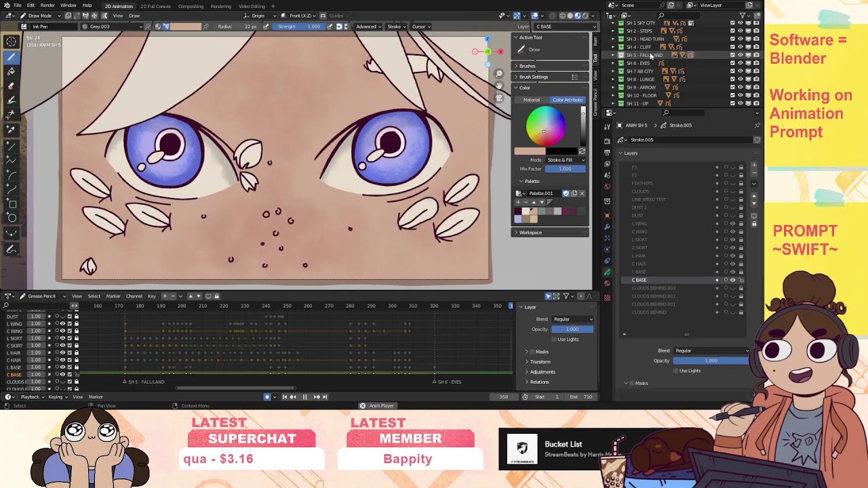The width and height of the screenshot is (868, 488).
Task: Click the camera view icon in viewport
Action: click(499, 98)
